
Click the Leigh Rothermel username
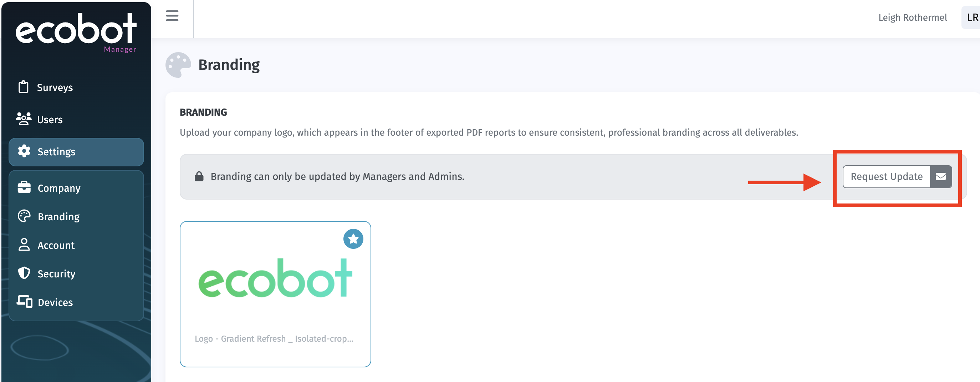coord(912,17)
